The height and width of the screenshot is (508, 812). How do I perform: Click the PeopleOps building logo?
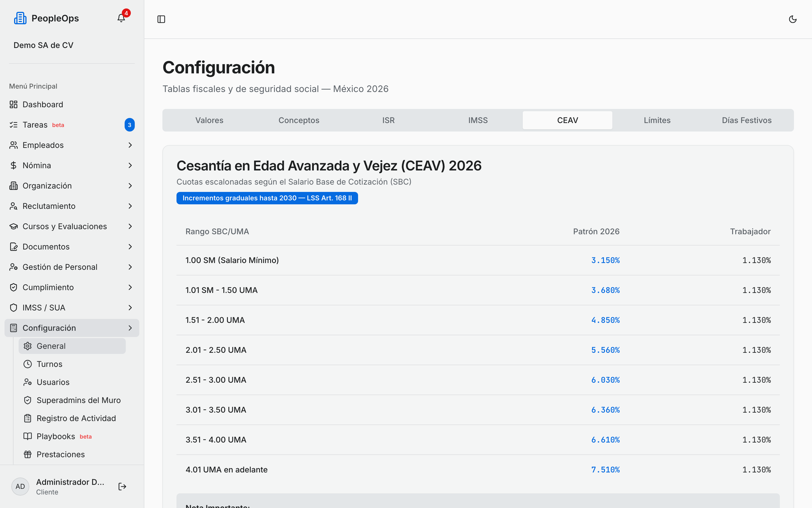[20, 18]
